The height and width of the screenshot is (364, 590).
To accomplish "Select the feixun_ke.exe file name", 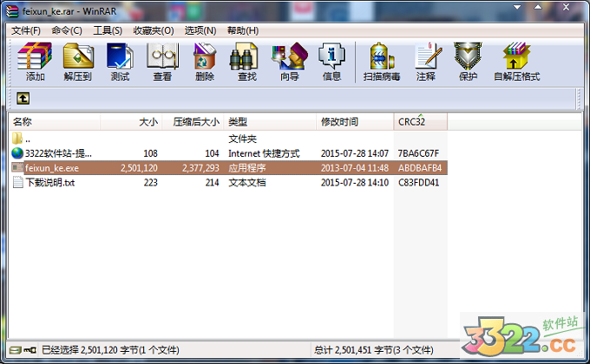I will pyautogui.click(x=52, y=168).
